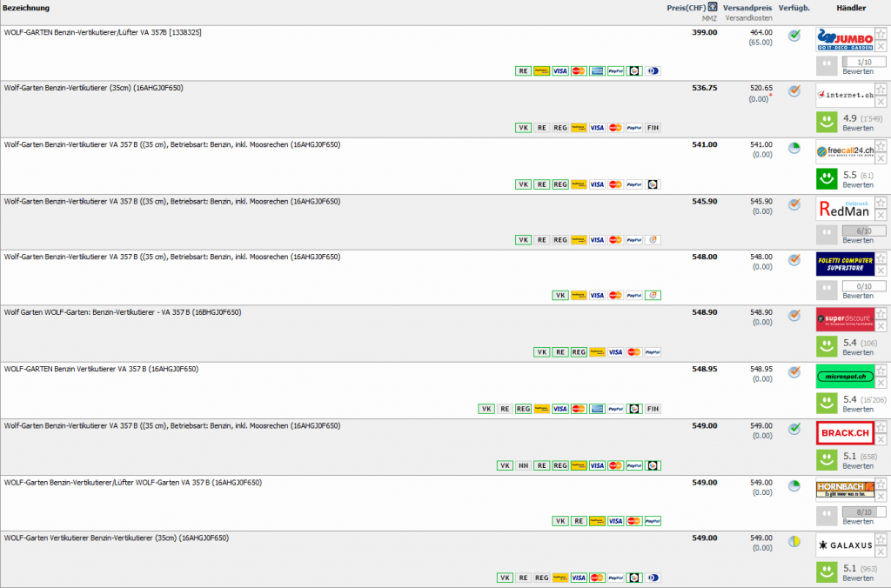Click the FIN payment icon in microspot.ch row
Screen dimensions: 891x588
coord(653,409)
